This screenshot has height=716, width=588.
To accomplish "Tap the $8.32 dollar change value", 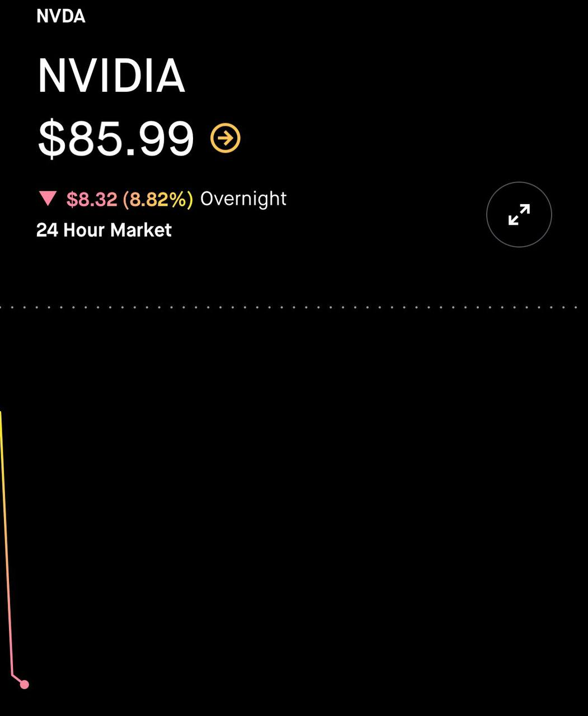I will click(x=92, y=199).
